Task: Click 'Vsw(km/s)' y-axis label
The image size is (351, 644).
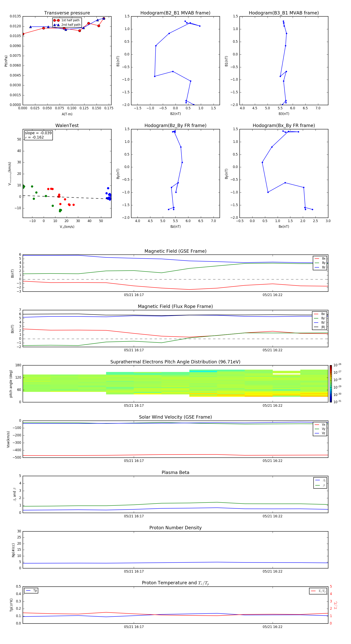Action: tap(8, 439)
